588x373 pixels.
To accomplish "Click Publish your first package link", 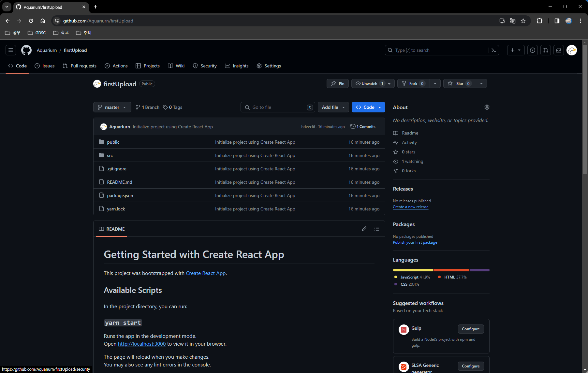I will (x=415, y=242).
